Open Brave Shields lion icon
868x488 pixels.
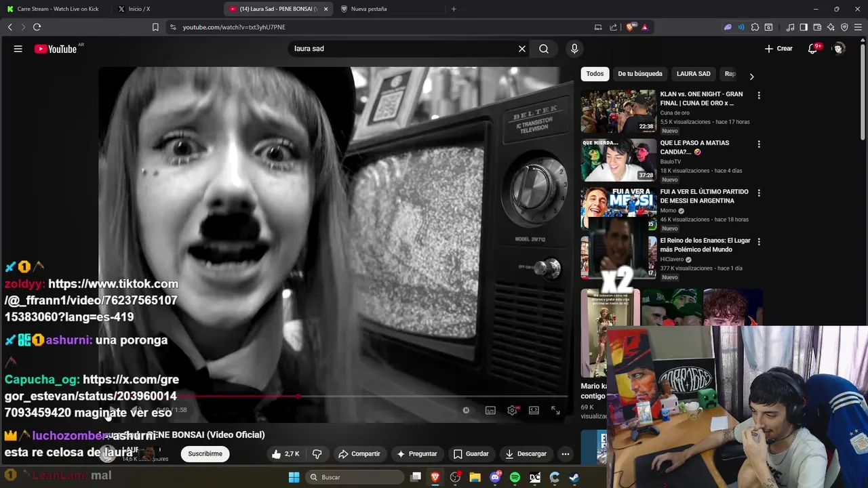click(630, 27)
